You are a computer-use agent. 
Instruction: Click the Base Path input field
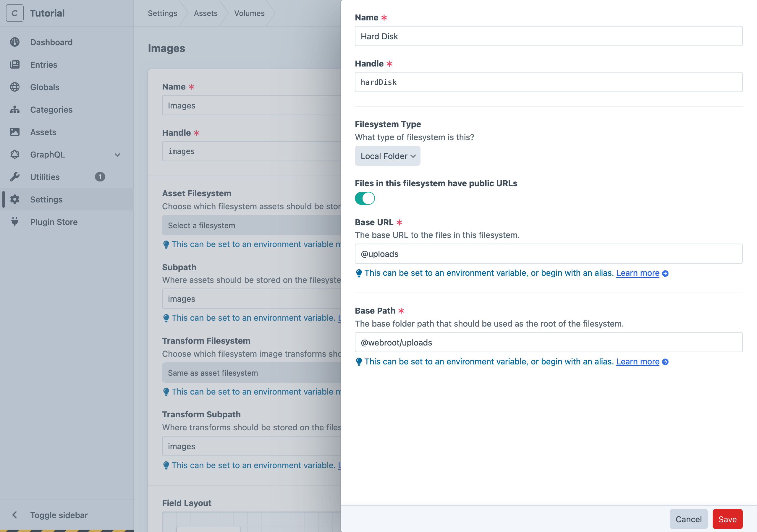tap(549, 343)
